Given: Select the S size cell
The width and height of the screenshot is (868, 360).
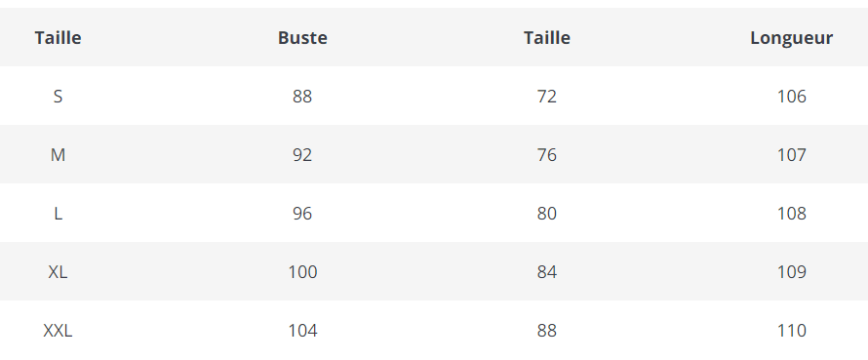Looking at the screenshot, I should coord(58,97).
